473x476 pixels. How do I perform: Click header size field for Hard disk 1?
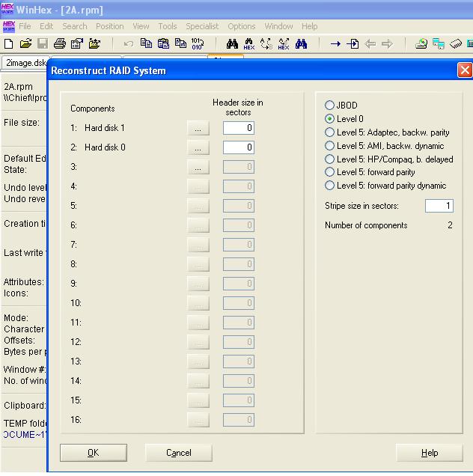(238, 128)
